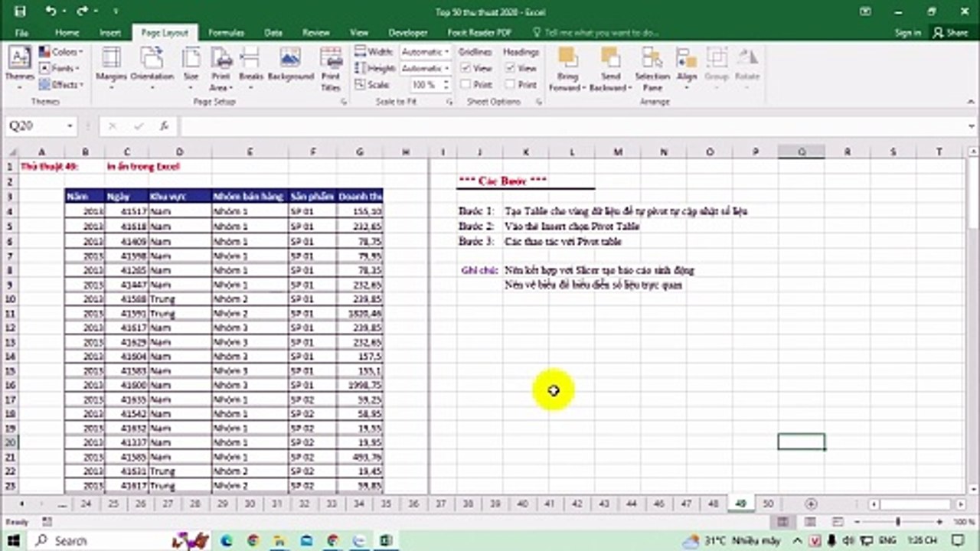Open the Windows Start menu
The width and height of the screenshot is (980, 551).
[x=14, y=540]
